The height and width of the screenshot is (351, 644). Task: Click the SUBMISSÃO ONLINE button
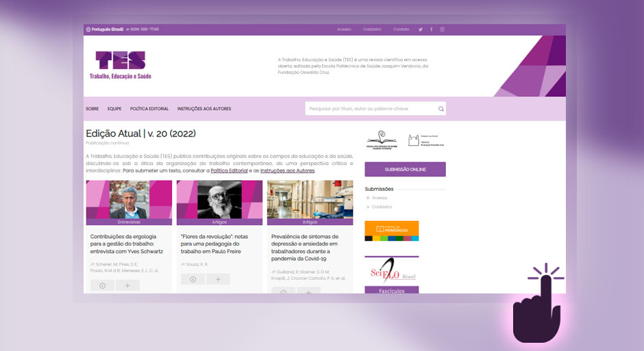click(x=406, y=170)
